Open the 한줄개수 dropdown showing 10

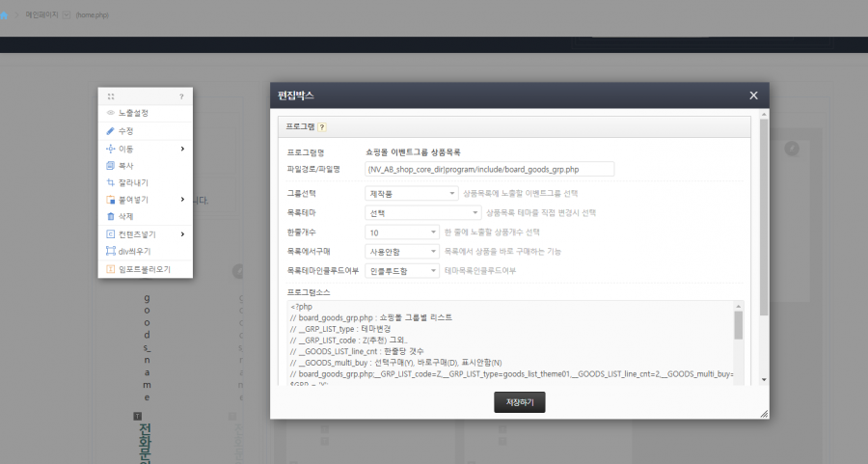[402, 232]
